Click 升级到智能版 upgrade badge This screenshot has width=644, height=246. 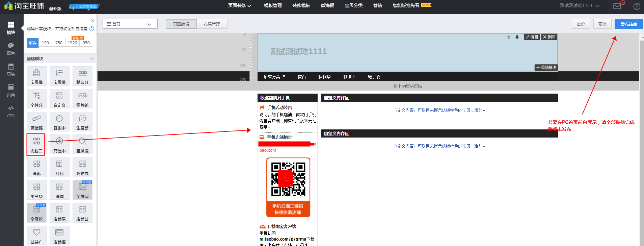(x=84, y=6)
